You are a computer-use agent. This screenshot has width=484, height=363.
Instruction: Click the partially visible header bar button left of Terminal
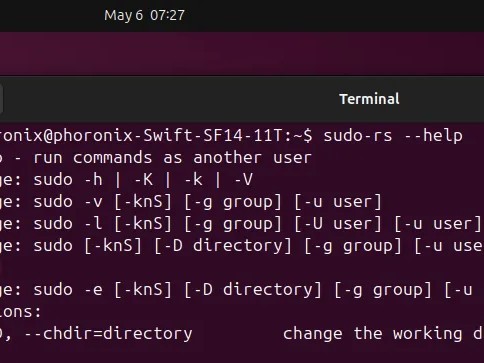pyautogui.click(x=1, y=99)
